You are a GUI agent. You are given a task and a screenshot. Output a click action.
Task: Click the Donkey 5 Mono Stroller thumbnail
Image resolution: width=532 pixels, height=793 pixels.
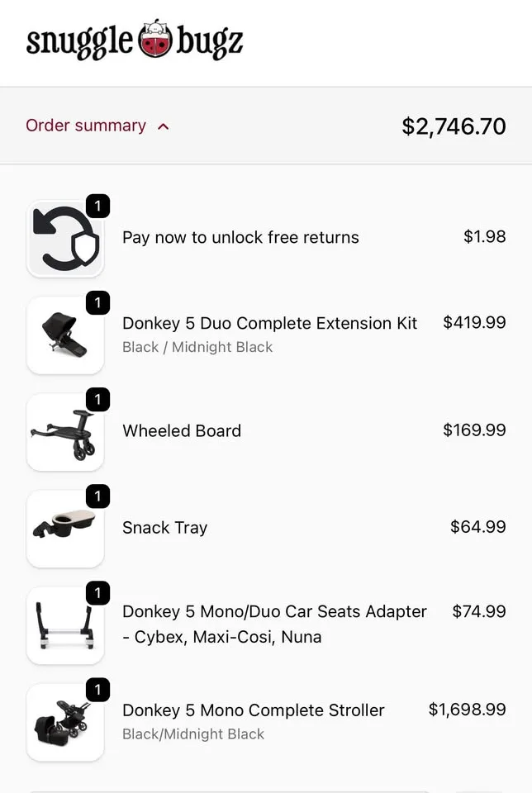pyautogui.click(x=66, y=722)
